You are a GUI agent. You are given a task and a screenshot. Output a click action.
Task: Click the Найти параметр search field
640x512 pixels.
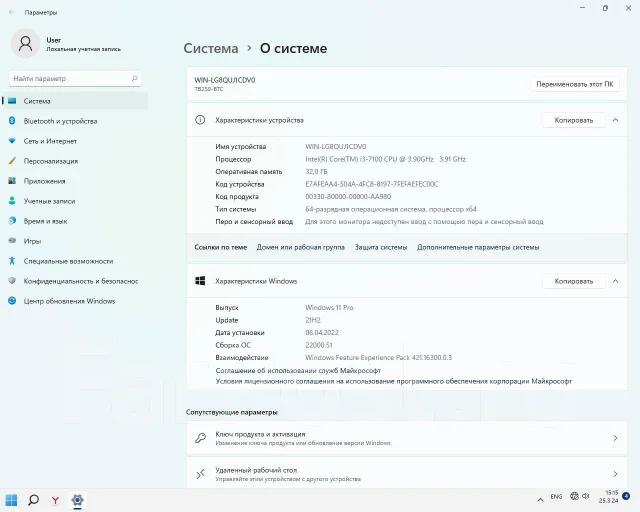pyautogui.click(x=75, y=78)
